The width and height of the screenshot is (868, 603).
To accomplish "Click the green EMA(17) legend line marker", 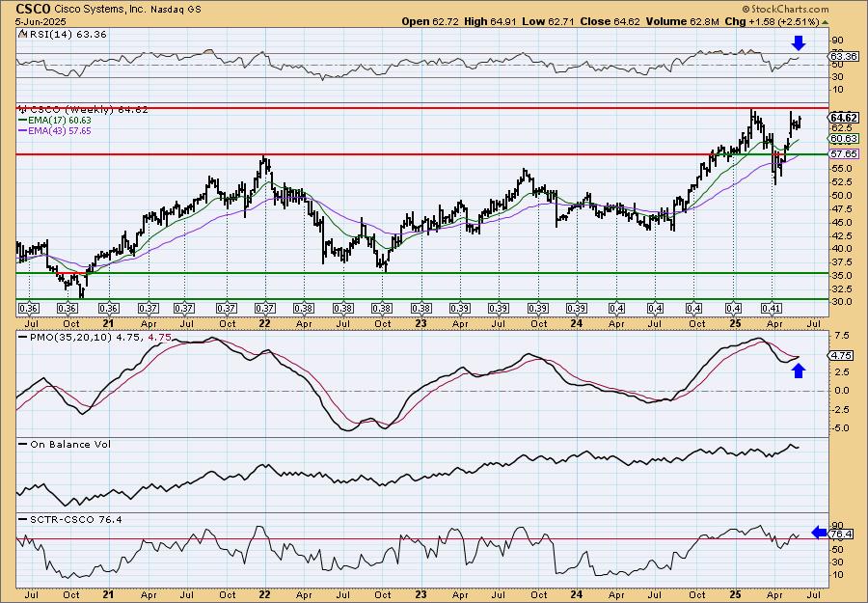I will pos(22,121).
